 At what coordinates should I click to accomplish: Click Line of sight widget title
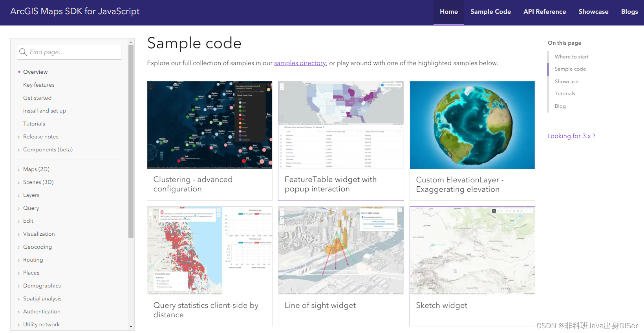[320, 306]
